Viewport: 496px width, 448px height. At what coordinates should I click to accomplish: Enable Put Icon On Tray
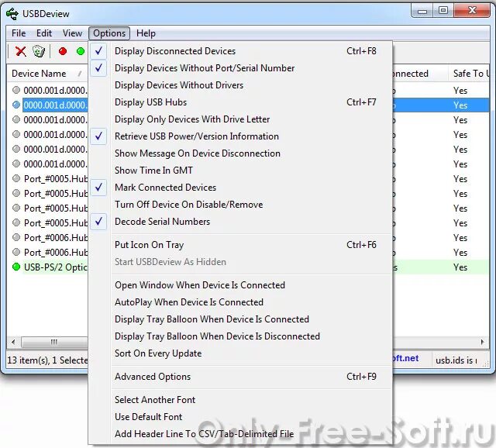[x=241, y=245]
